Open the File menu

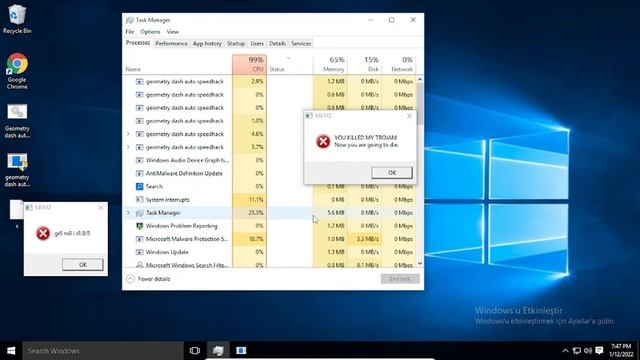(130, 32)
